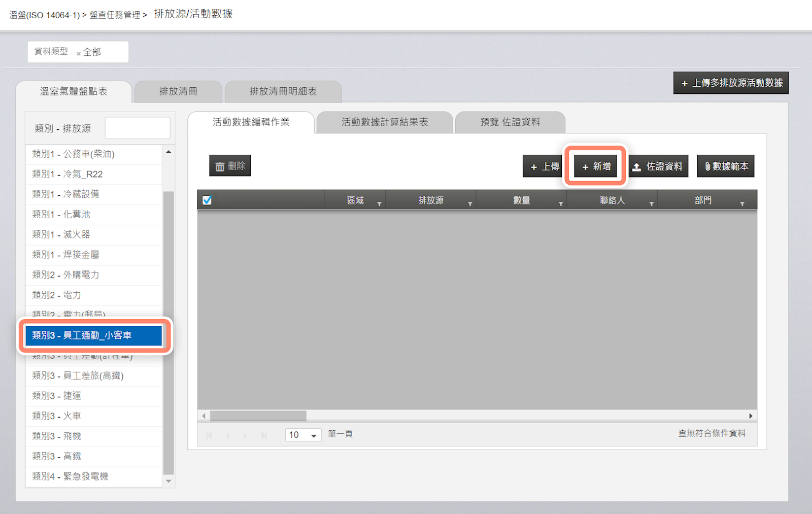
Task: Click the 盤查任務管理 breadcrumb link
Action: 115,15
